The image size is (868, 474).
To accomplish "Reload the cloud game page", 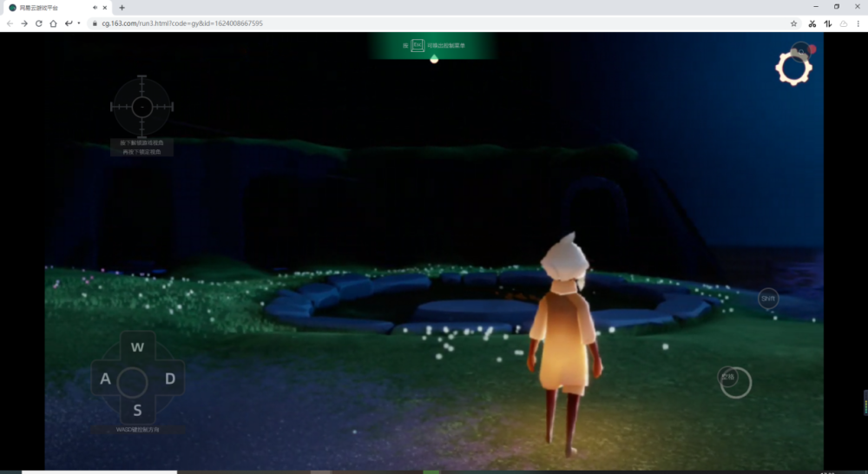I will tap(39, 23).
